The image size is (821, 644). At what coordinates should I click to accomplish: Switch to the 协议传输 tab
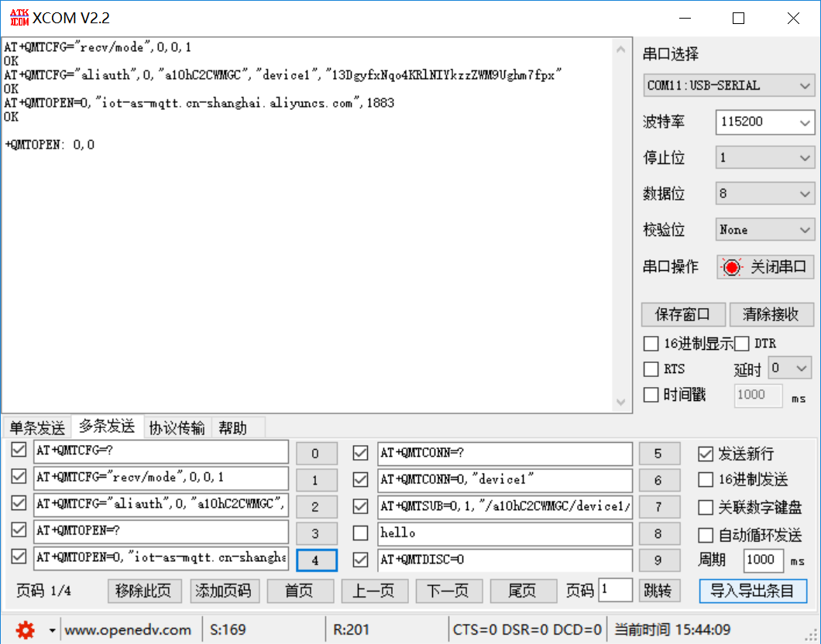tap(177, 426)
